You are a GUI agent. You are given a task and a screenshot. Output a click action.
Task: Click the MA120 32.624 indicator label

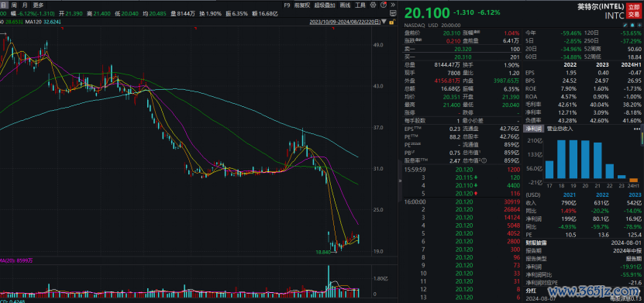43,22
